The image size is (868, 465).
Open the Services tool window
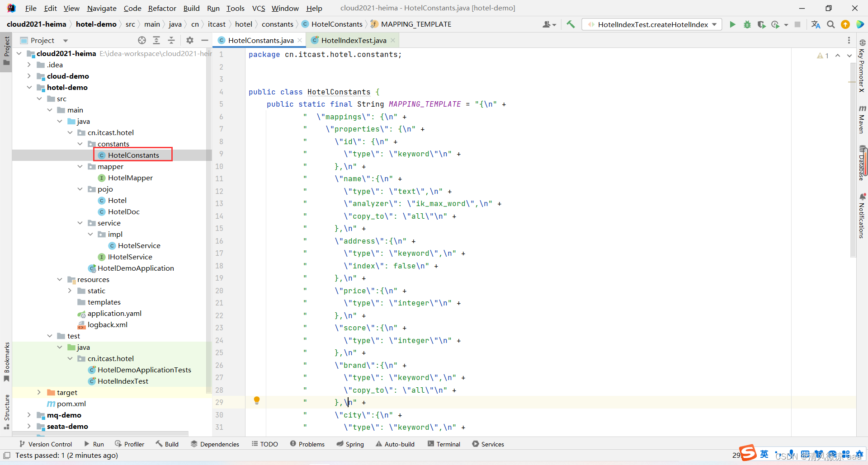click(x=488, y=444)
